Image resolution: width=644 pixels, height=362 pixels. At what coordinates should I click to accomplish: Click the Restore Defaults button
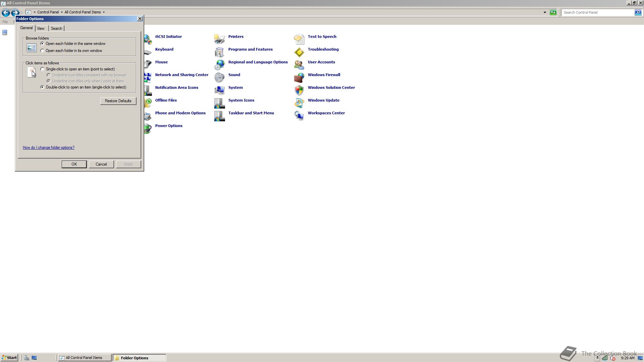[118, 101]
